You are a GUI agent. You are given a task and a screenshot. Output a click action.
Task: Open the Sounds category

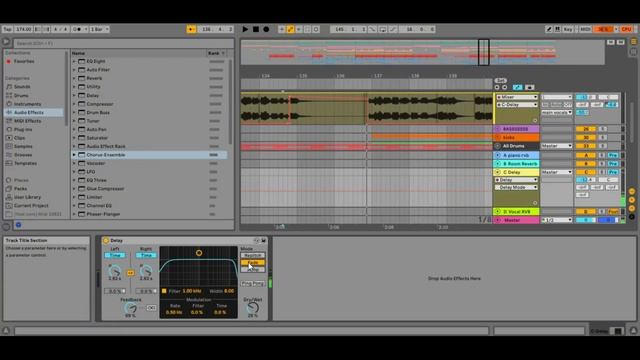[22, 87]
